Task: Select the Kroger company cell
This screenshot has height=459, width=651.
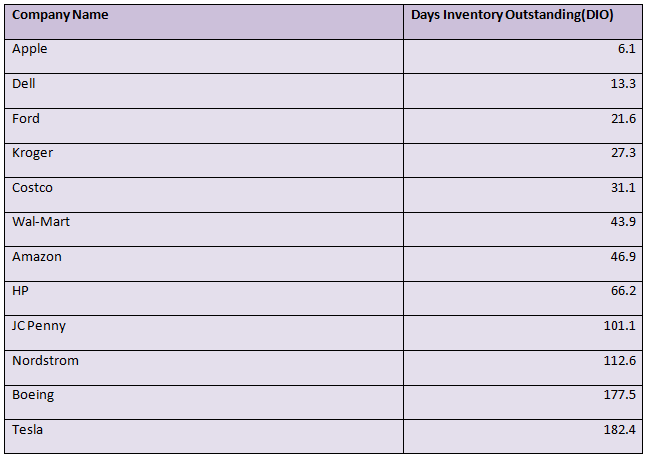Action: (204, 161)
